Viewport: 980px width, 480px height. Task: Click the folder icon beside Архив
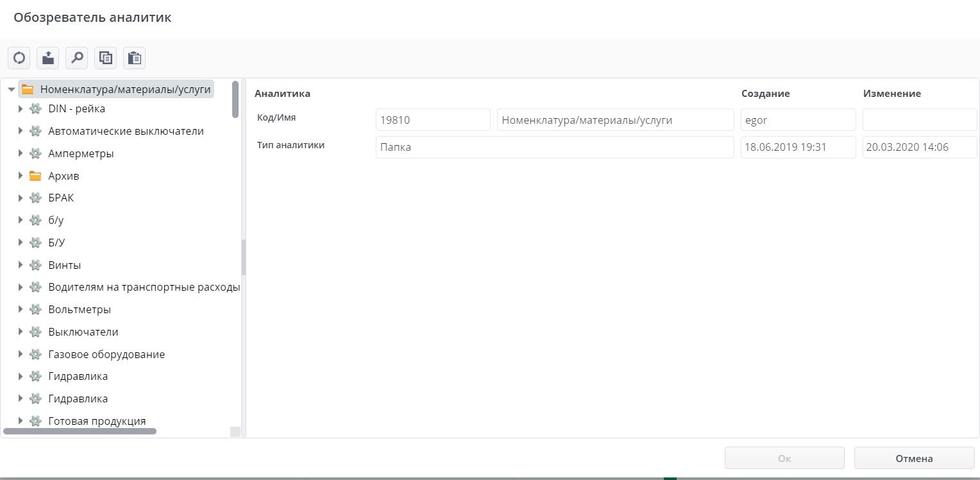click(x=36, y=176)
